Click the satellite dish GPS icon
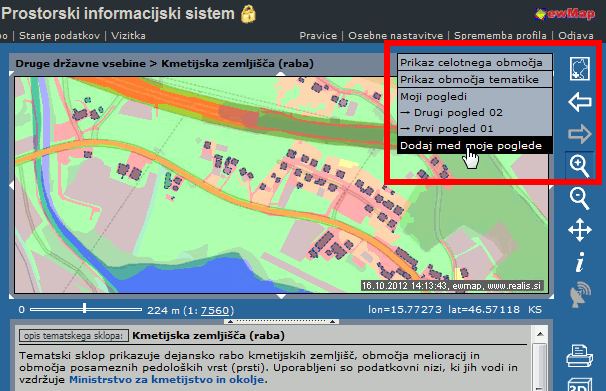The width and height of the screenshot is (606, 391). tap(580, 295)
